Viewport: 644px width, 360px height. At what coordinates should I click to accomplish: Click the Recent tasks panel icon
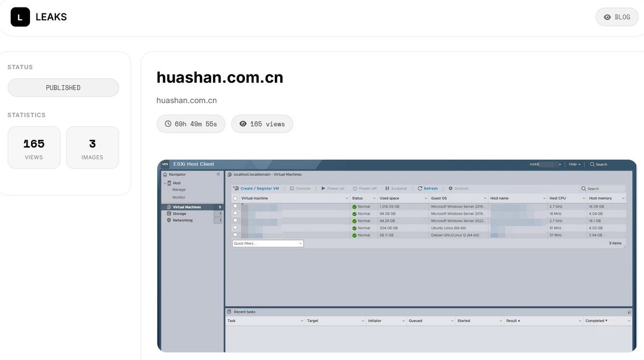coord(230,312)
